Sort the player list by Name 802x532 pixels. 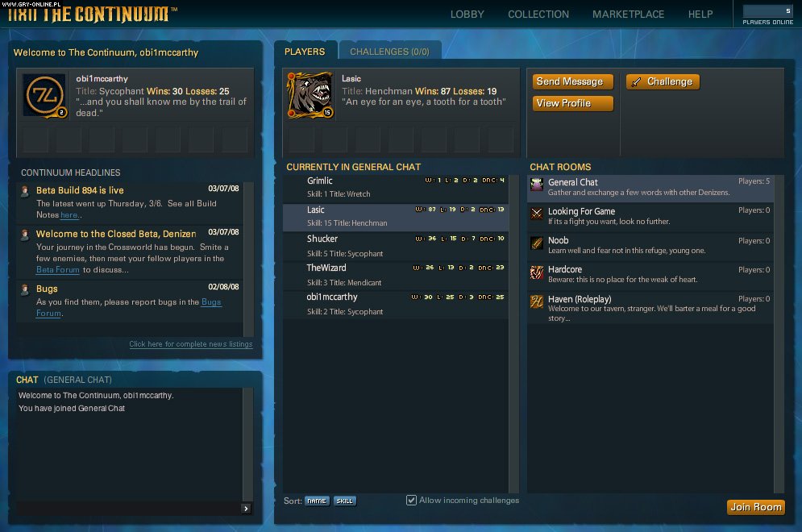click(x=317, y=500)
